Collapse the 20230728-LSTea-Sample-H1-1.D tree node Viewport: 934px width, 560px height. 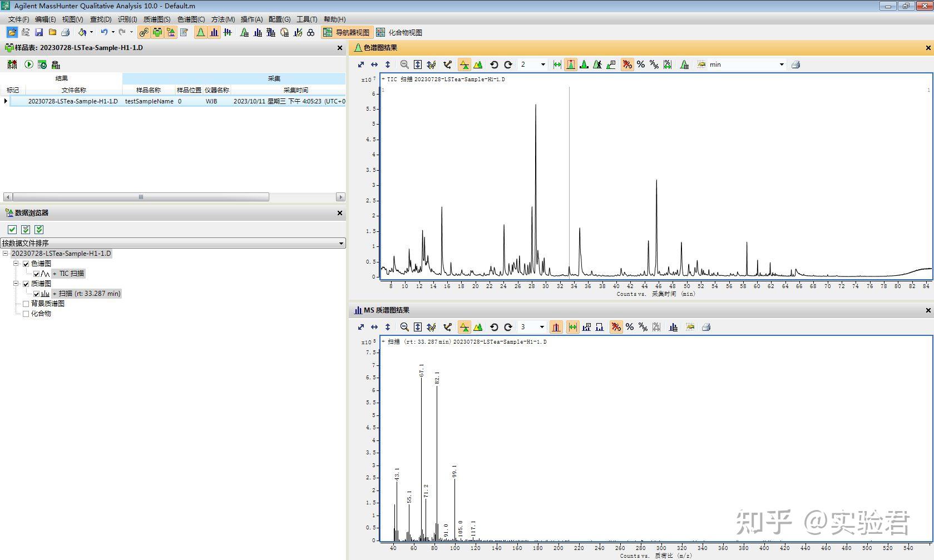4,253
